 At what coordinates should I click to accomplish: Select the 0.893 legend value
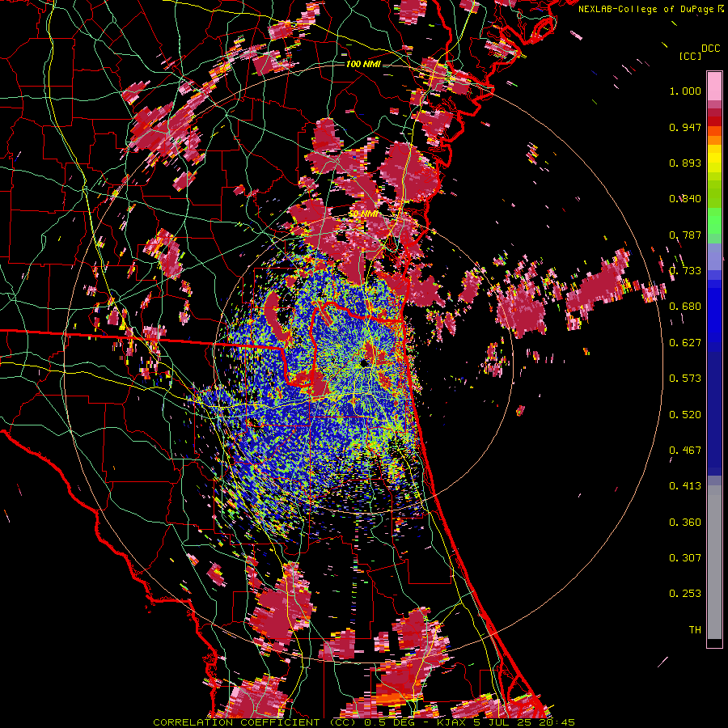tap(685, 163)
